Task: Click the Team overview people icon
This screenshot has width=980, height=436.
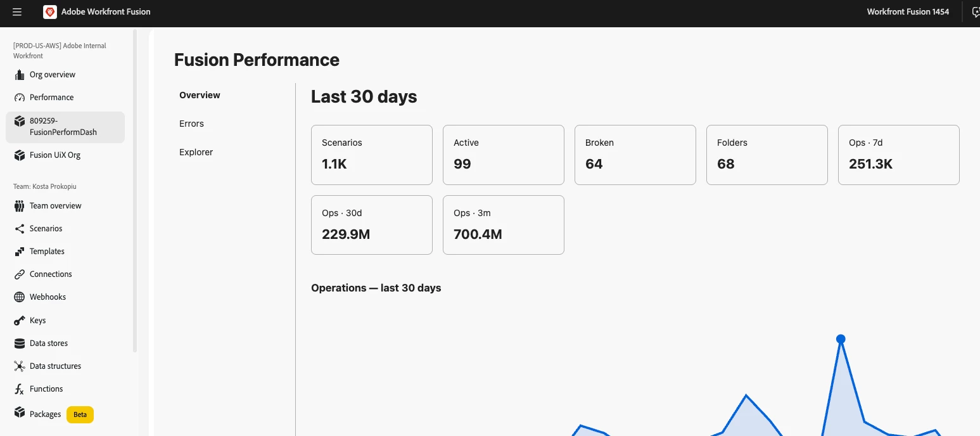Action: click(19, 206)
